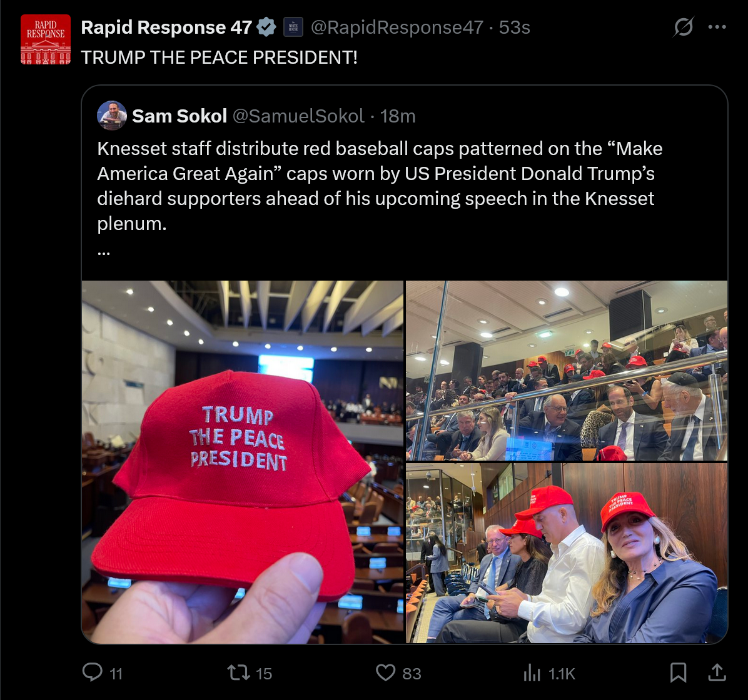Click the 53s timestamp
The width and height of the screenshot is (748, 700).
click(x=515, y=27)
